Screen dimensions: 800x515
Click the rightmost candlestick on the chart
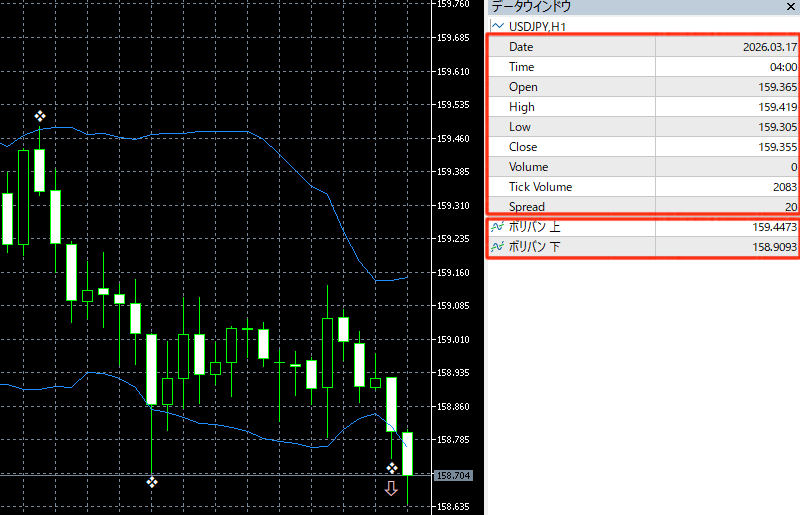[407, 454]
